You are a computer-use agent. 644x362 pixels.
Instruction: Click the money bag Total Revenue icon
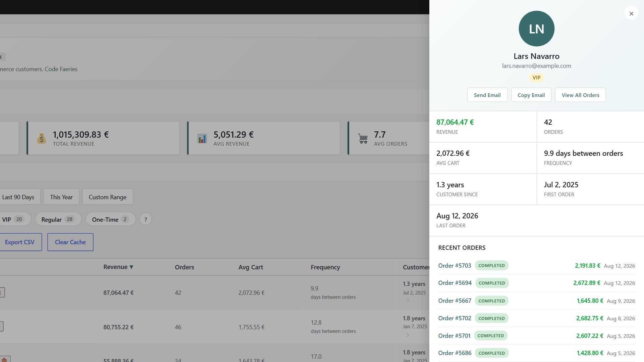[41, 138]
